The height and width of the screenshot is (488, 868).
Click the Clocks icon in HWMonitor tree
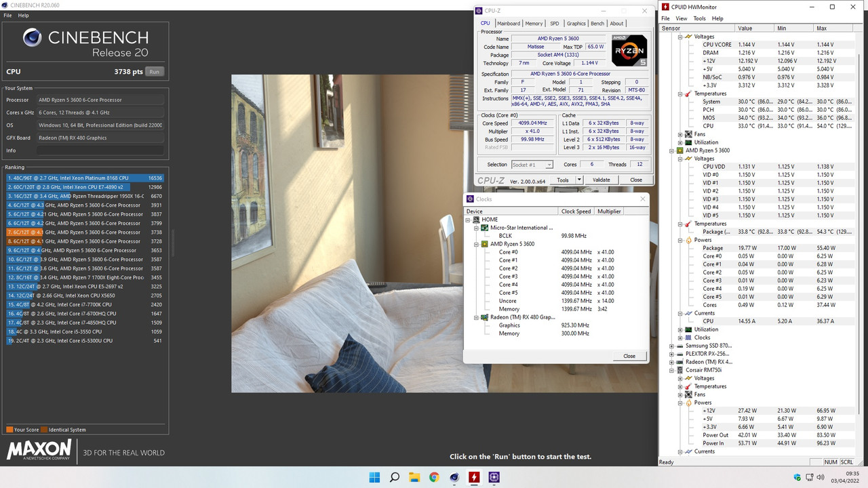pos(688,338)
